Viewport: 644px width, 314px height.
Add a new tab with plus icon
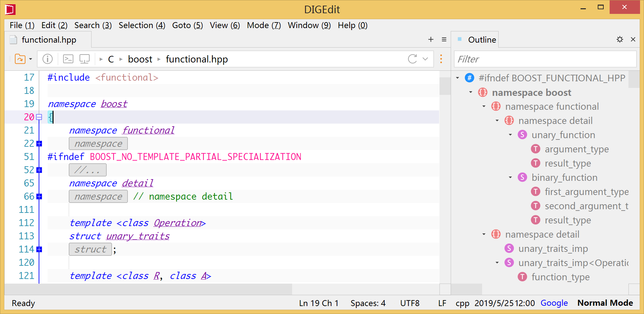tap(431, 39)
